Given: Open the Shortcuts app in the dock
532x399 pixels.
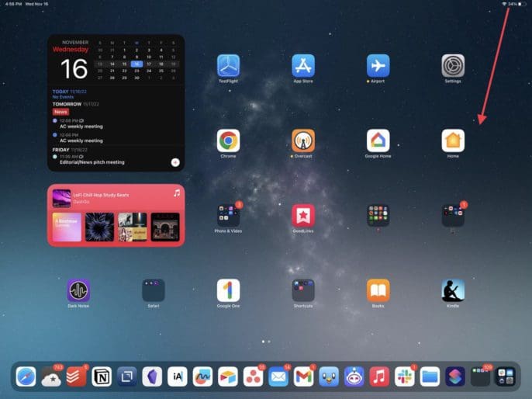Looking at the screenshot, I should coord(455,376).
